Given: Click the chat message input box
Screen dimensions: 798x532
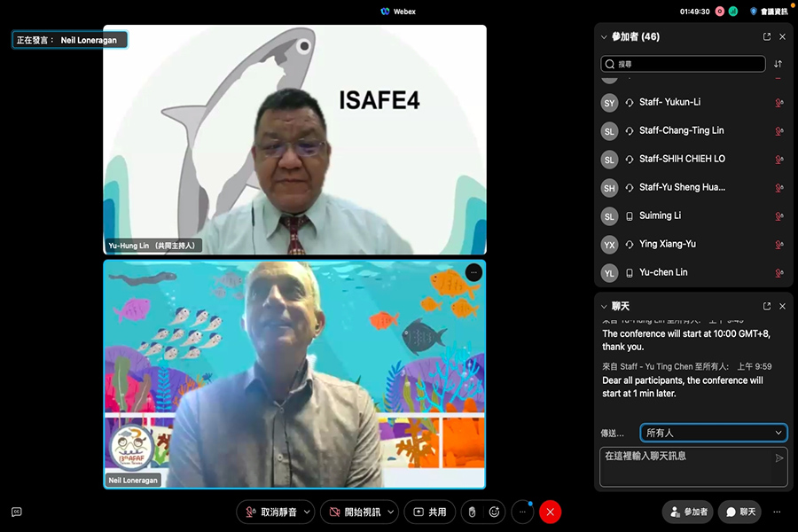Looking at the screenshot, I should pyautogui.click(x=693, y=467).
